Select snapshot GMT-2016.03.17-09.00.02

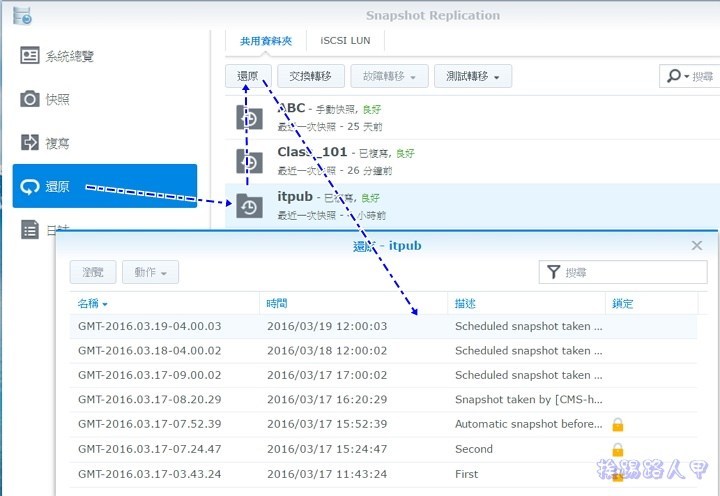tap(383, 375)
